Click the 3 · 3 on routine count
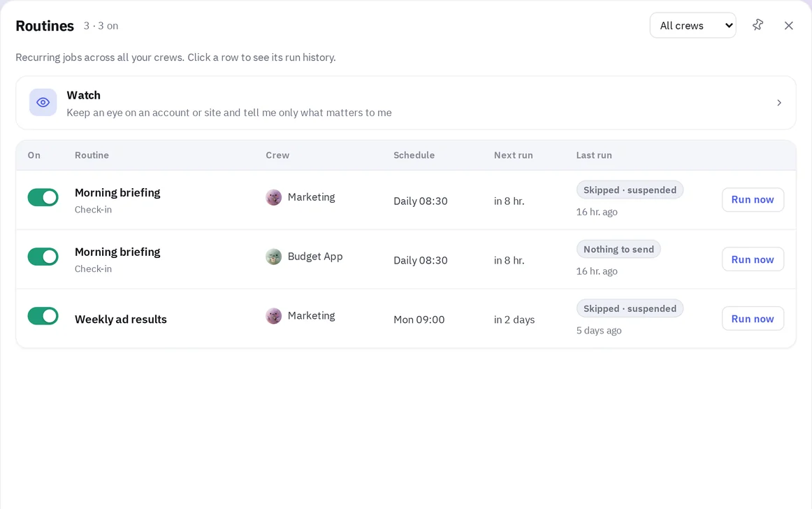 click(x=101, y=26)
